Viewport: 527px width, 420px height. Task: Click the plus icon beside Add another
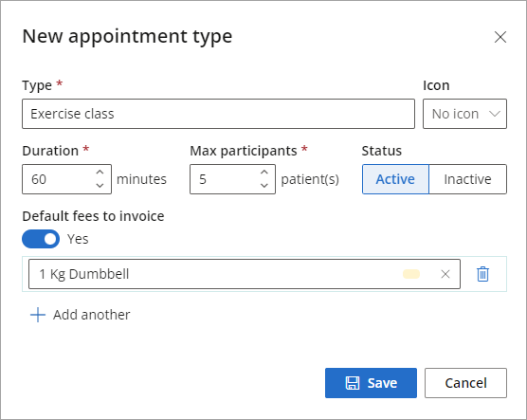[x=38, y=315]
